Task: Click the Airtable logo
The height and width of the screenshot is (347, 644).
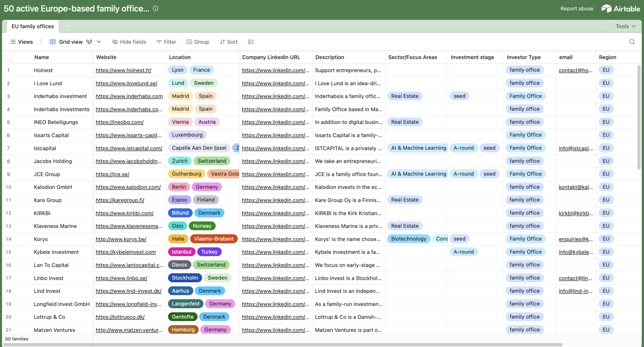Action: (x=621, y=9)
